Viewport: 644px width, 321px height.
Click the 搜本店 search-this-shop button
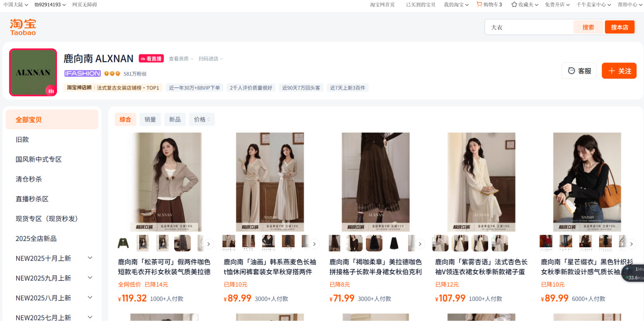point(620,27)
